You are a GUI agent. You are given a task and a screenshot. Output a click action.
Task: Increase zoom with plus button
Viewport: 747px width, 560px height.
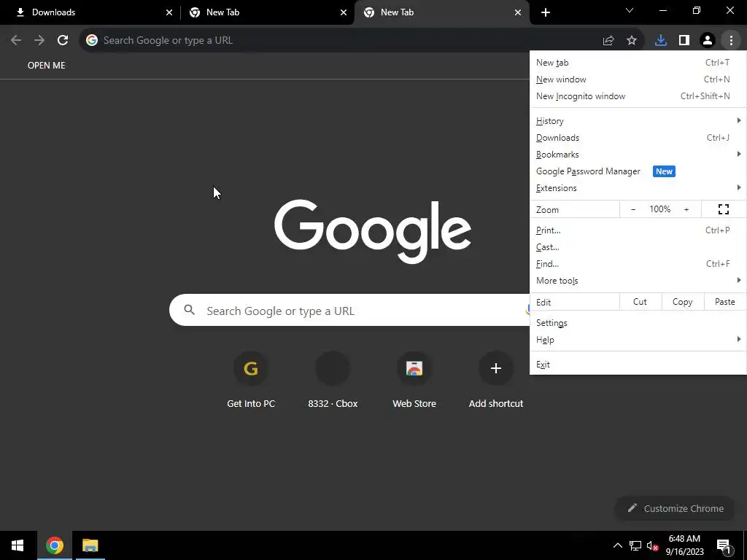686,209
